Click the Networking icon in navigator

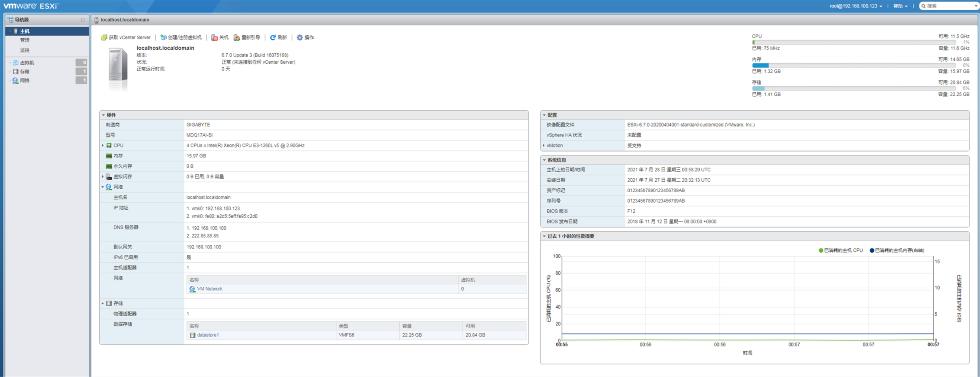15,80
